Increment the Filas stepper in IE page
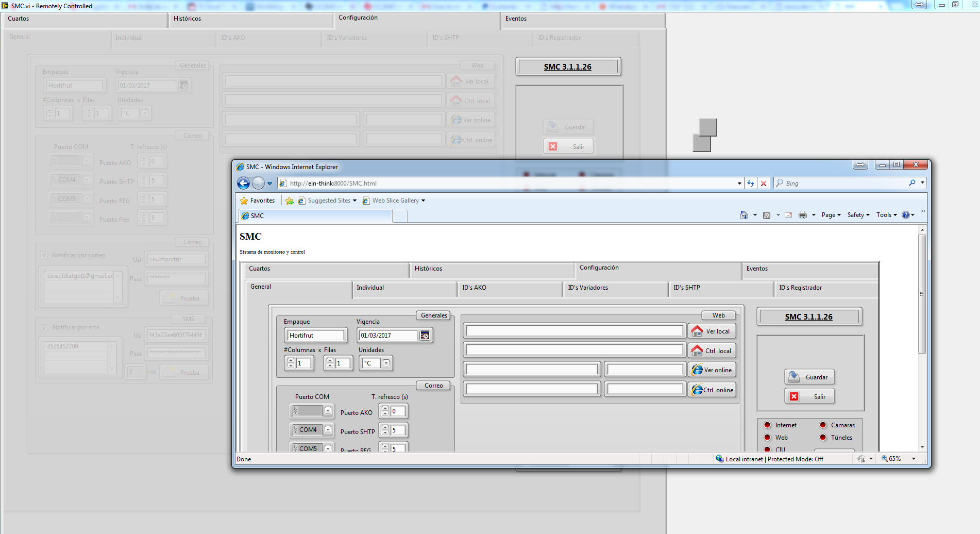 (330, 360)
